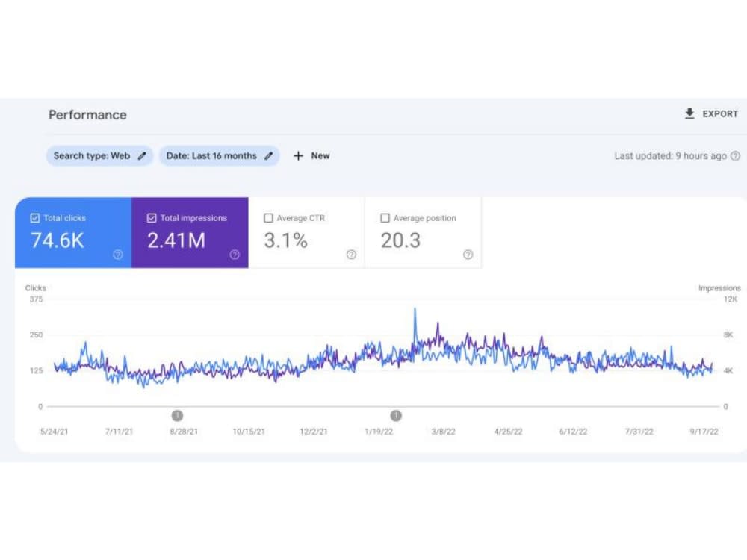Select the 3.1% average CTR value
Screen dimensions: 747x560
[x=286, y=240]
